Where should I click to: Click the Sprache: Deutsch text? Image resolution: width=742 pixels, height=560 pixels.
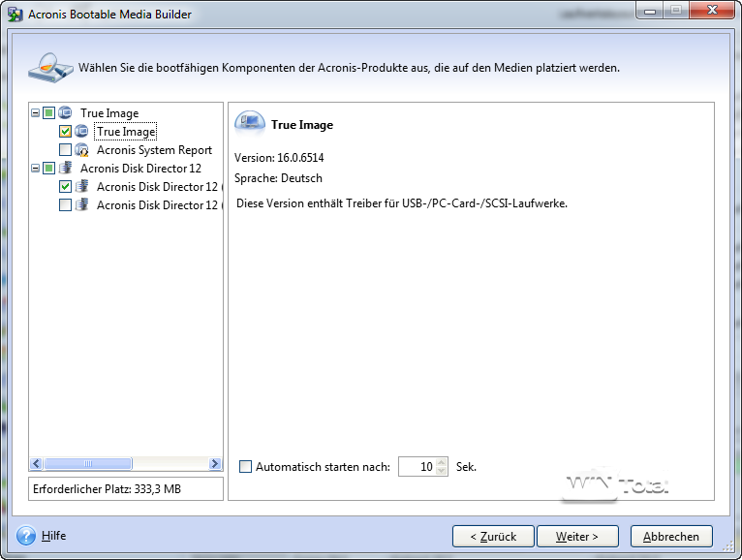coord(278,178)
